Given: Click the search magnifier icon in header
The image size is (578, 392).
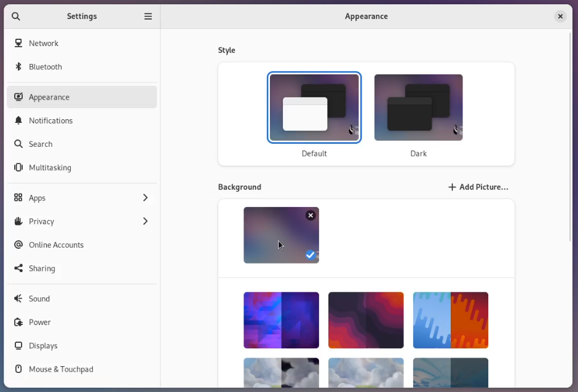Looking at the screenshot, I should click(x=16, y=17).
